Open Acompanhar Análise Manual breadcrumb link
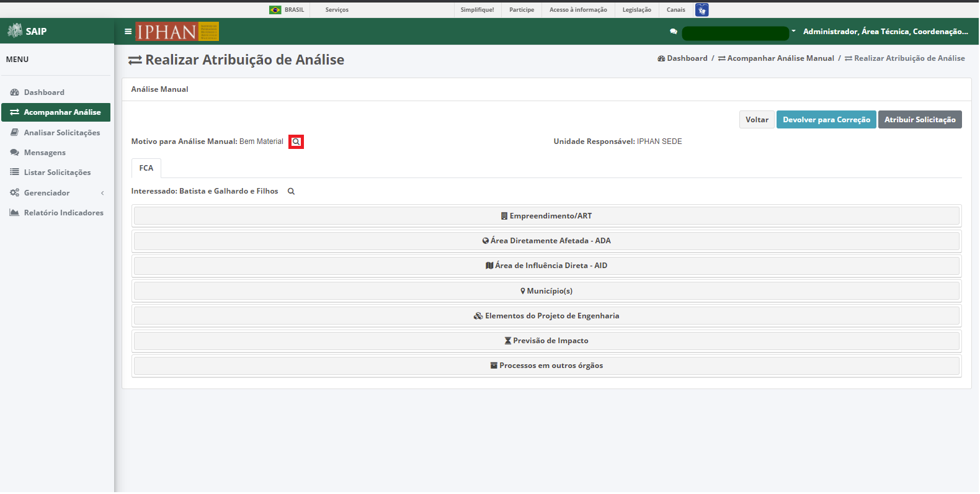The height and width of the screenshot is (494, 980). pos(776,58)
